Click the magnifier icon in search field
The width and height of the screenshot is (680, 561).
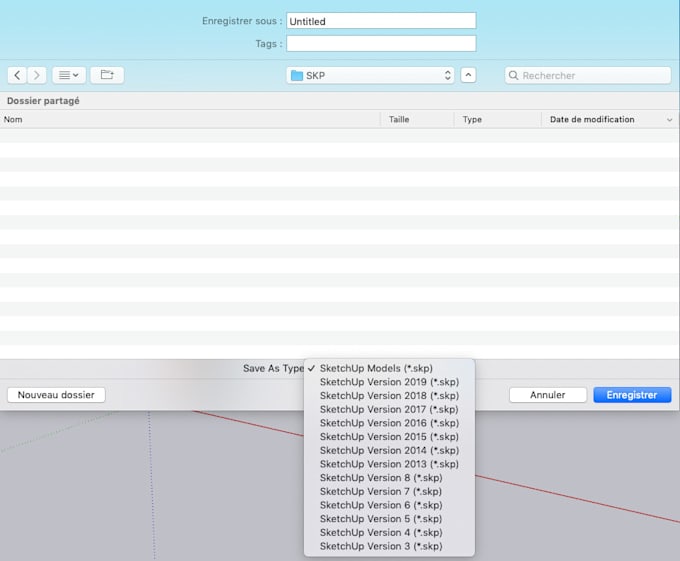click(x=513, y=75)
